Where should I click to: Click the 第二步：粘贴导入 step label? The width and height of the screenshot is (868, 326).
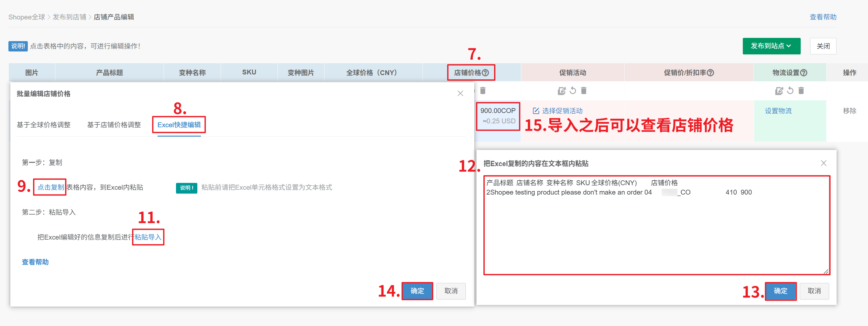pos(49,212)
